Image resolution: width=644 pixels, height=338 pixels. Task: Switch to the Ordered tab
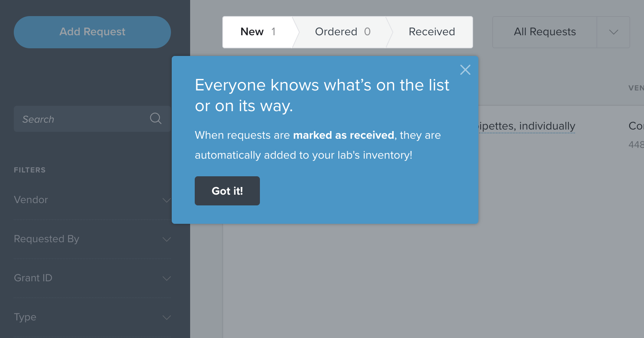coord(343,32)
